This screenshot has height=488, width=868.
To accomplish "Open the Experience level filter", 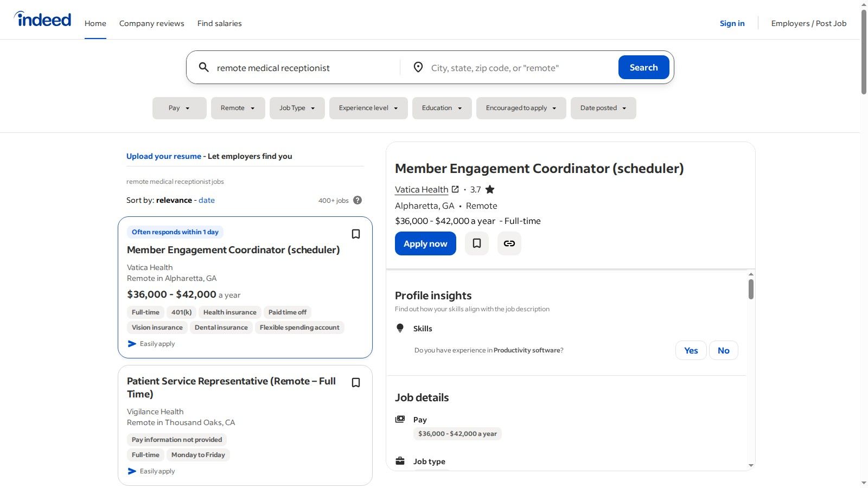I will [x=368, y=108].
